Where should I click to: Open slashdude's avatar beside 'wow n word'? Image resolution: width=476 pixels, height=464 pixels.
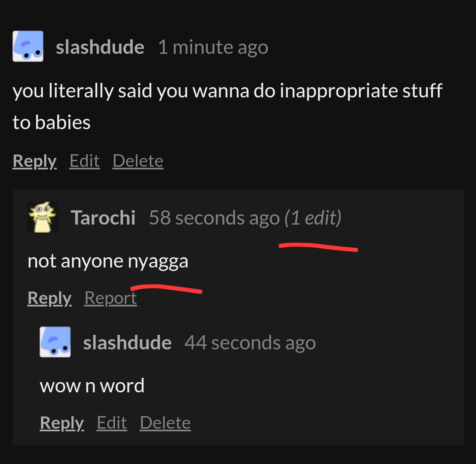(x=55, y=342)
